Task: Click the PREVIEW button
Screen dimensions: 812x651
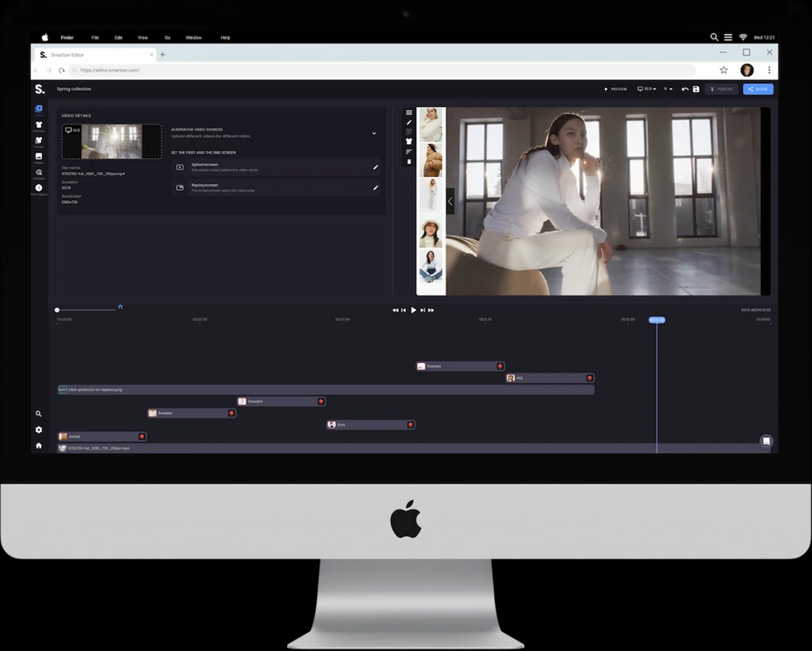Action: [x=615, y=89]
